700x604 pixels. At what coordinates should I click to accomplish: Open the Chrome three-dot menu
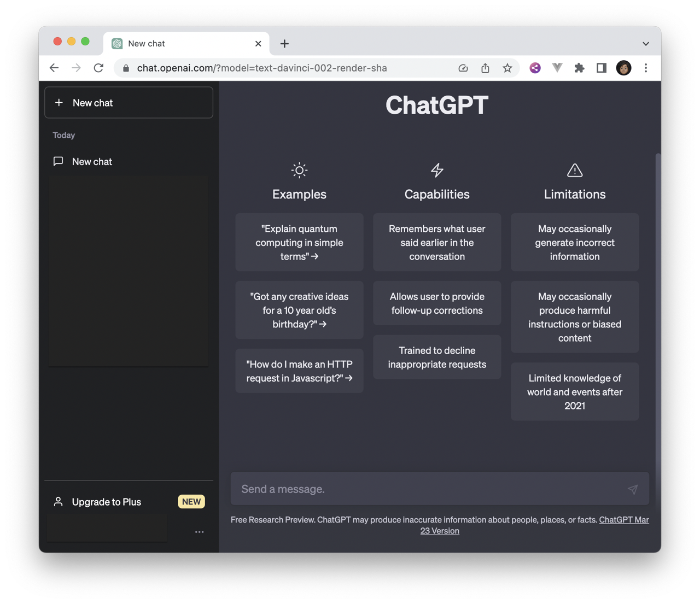646,68
